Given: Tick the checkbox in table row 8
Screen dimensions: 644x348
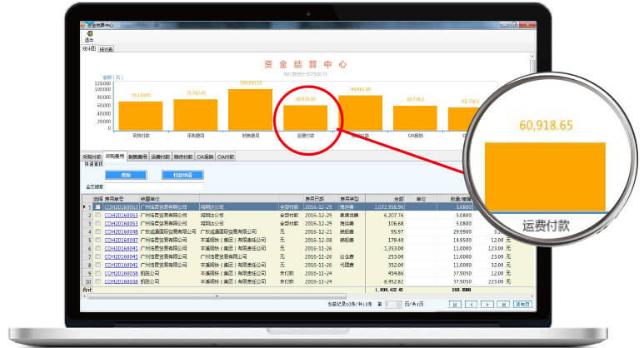Looking at the screenshot, I should tap(97, 265).
